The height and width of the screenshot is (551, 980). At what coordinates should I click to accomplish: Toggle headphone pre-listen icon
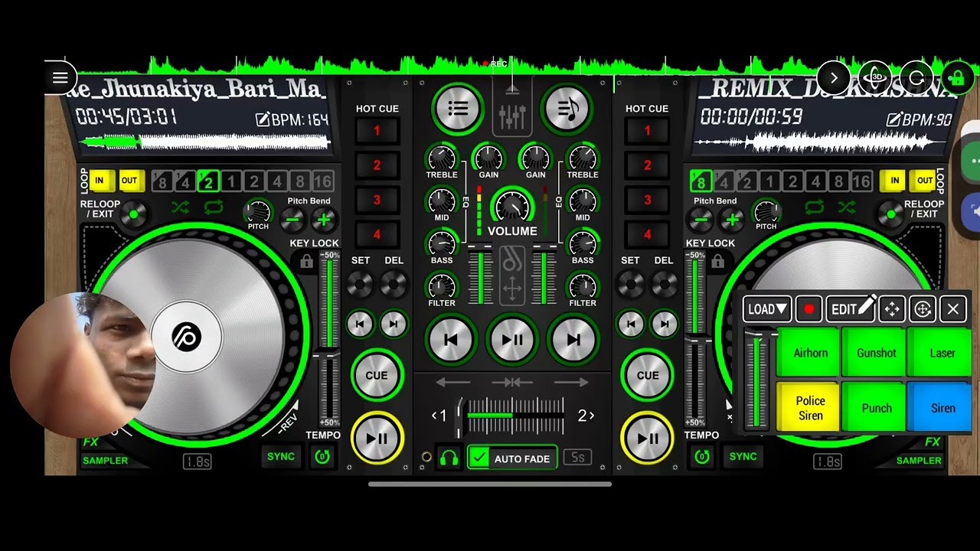point(449,458)
